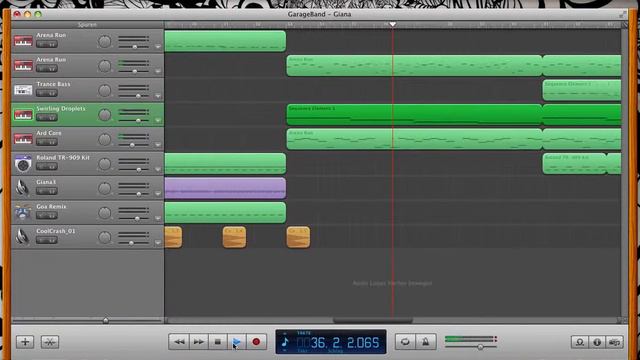
Task: Select the Swirling Droplets track name
Action: point(61,109)
